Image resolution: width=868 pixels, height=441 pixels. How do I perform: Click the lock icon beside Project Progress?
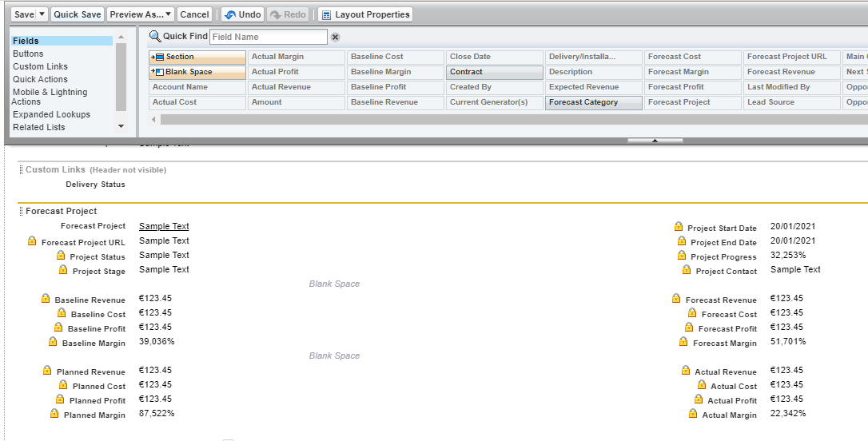point(682,255)
